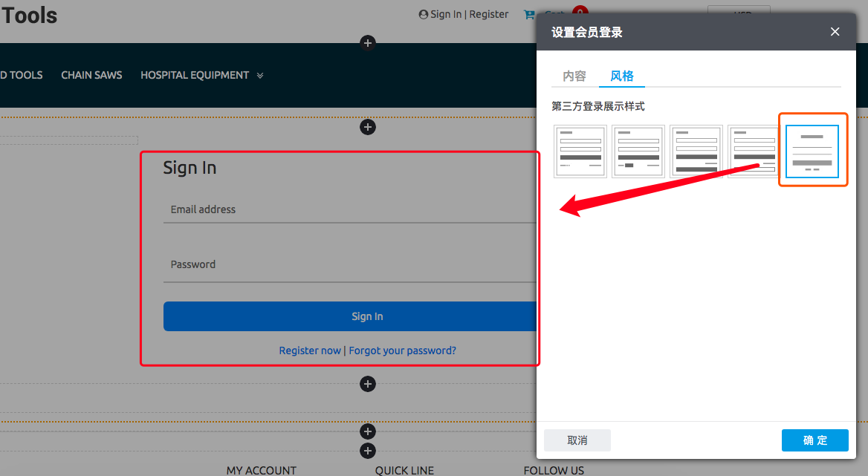The height and width of the screenshot is (476, 868).
Task: Close the 设置会员登录 dialog
Action: click(x=835, y=31)
